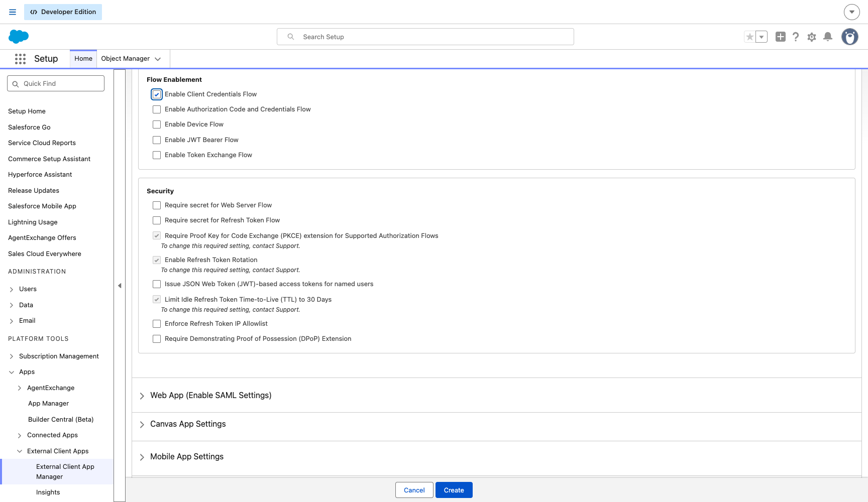Open the user profile avatar

(850, 37)
